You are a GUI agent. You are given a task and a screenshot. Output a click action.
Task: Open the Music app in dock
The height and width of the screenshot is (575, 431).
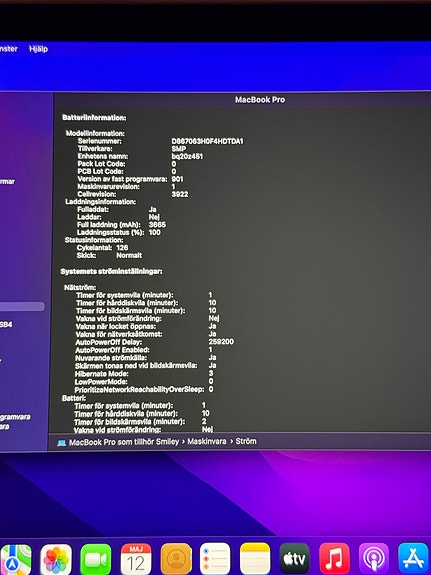[334, 559]
